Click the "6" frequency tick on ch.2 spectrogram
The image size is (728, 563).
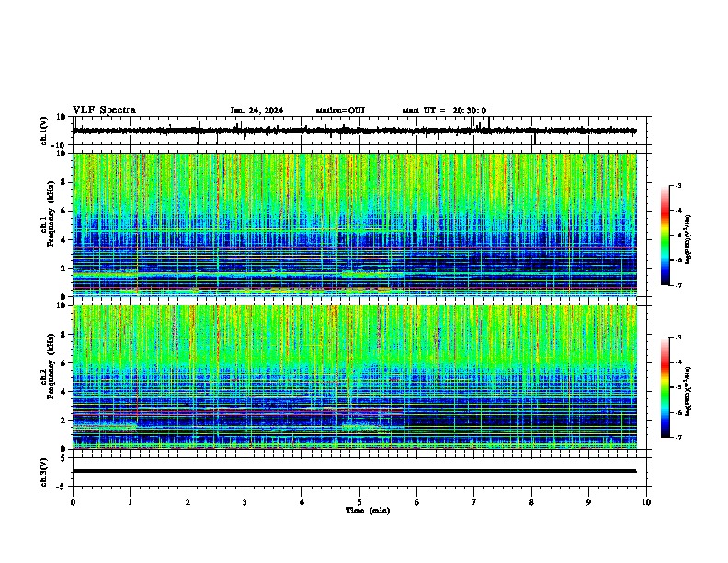point(64,363)
